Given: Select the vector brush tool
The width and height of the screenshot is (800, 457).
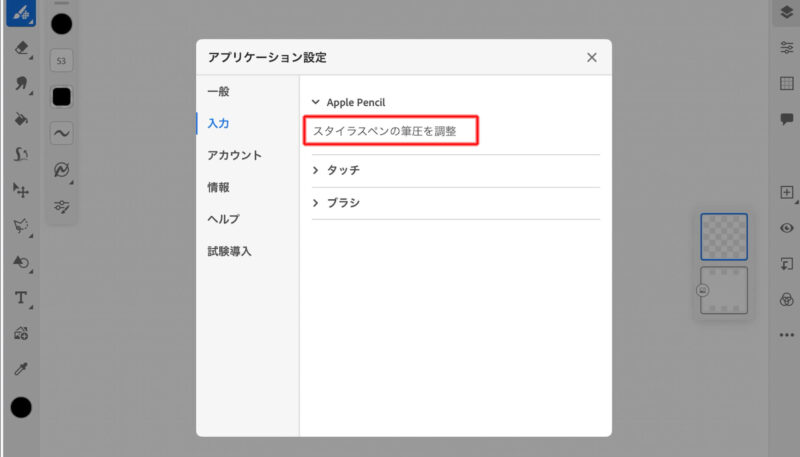Looking at the screenshot, I should [21, 154].
